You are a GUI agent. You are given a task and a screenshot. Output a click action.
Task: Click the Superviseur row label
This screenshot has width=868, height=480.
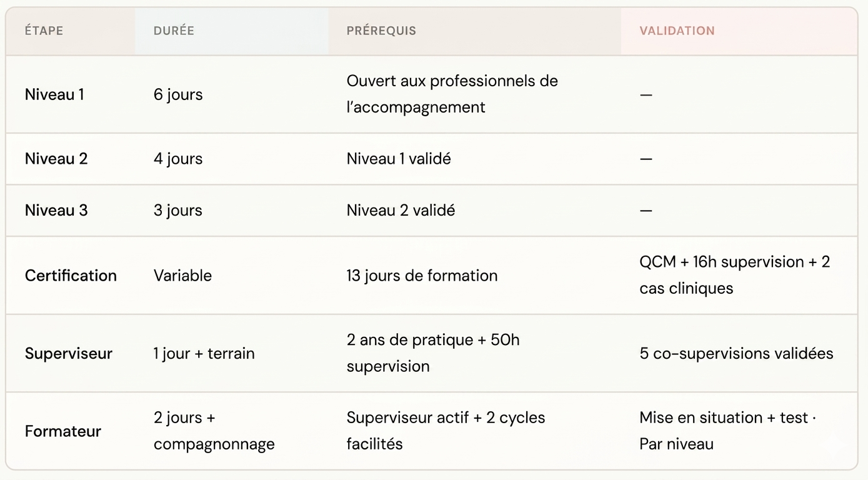pyautogui.click(x=69, y=353)
